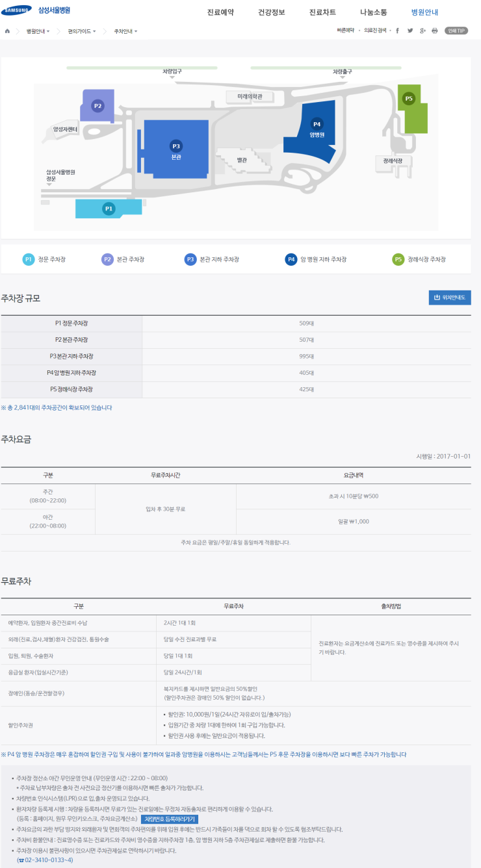Select the P4 암병원 marker on the map

tap(317, 123)
